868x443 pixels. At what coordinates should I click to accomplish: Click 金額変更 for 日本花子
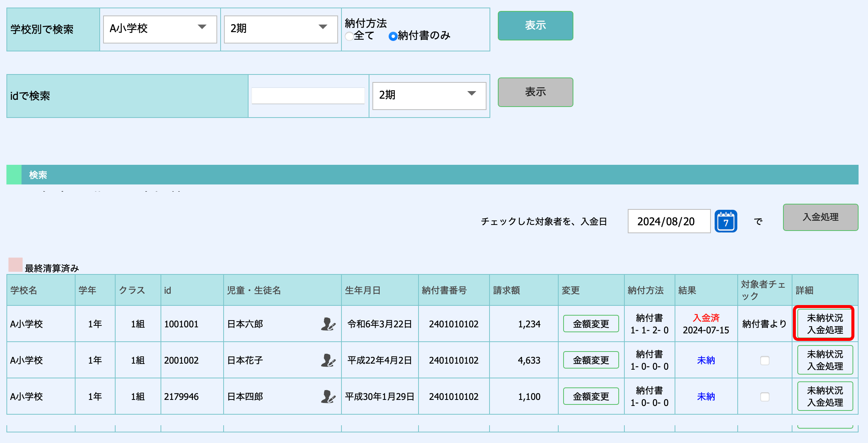(x=591, y=360)
